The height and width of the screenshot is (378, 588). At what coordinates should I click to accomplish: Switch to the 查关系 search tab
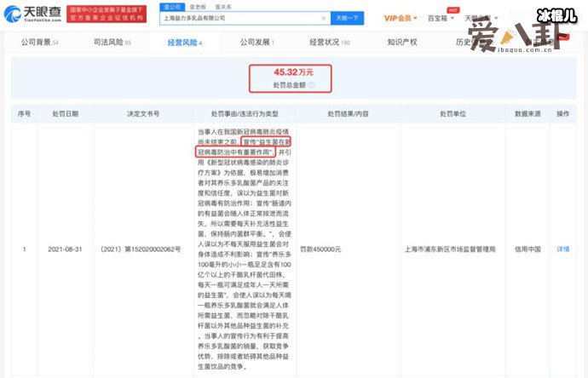tap(223, 7)
